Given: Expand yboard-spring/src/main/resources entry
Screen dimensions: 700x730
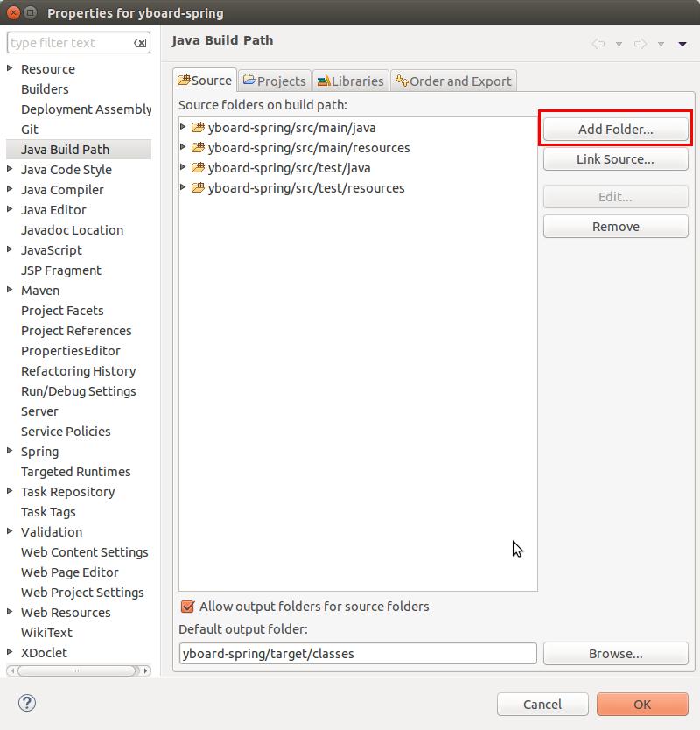Looking at the screenshot, I should [183, 147].
